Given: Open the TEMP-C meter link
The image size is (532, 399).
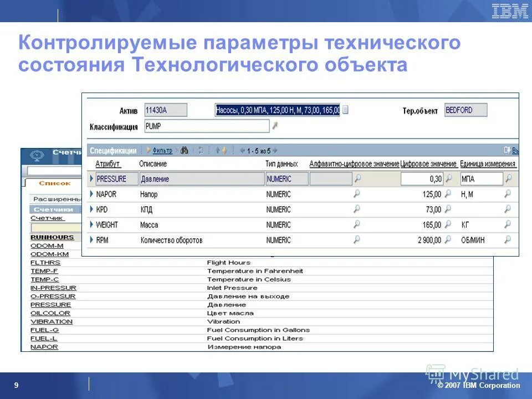Looking at the screenshot, I should [44, 279].
